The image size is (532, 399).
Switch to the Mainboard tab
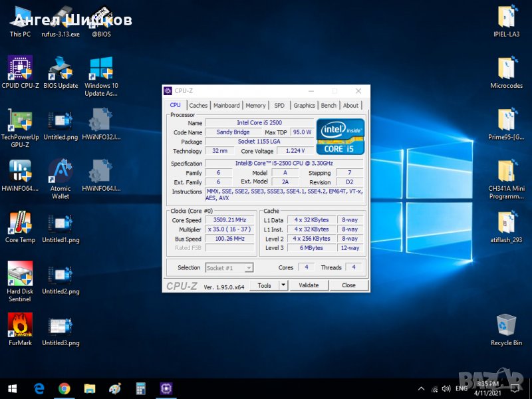pyautogui.click(x=226, y=105)
